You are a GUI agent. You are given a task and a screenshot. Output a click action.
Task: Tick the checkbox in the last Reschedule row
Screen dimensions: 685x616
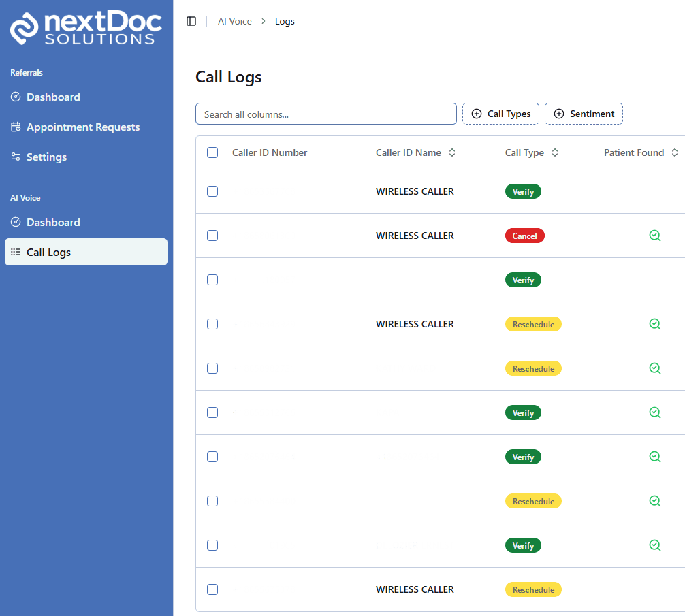tap(212, 589)
